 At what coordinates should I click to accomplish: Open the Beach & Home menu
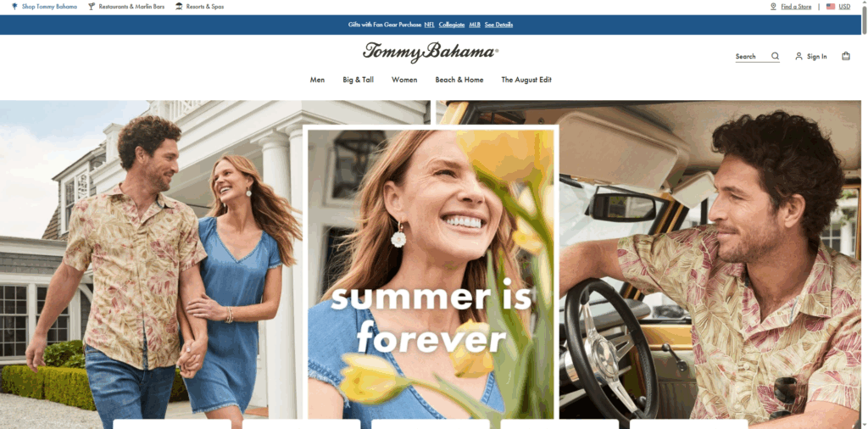pos(459,80)
